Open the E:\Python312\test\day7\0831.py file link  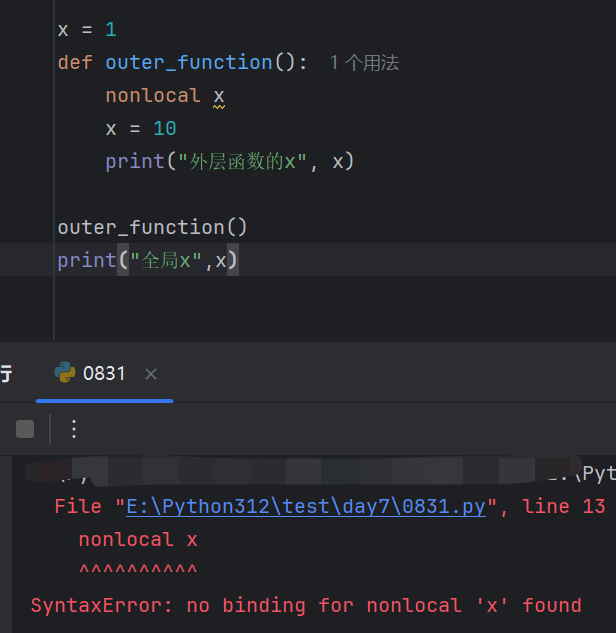click(x=306, y=506)
